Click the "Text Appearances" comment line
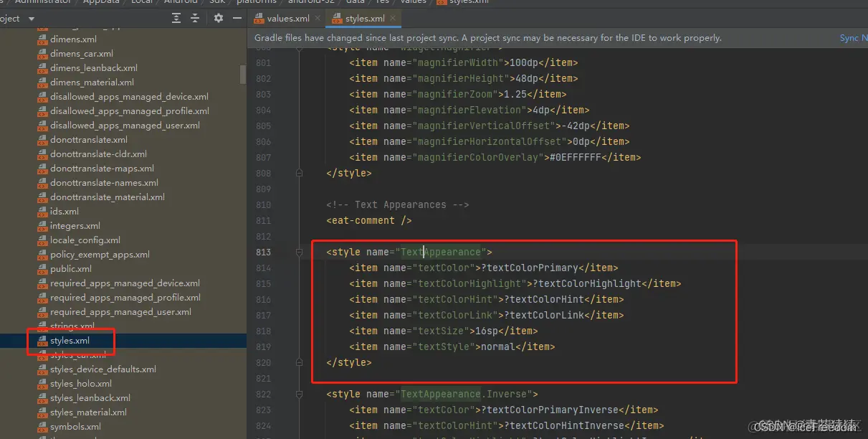This screenshot has width=868, height=439. click(x=397, y=204)
